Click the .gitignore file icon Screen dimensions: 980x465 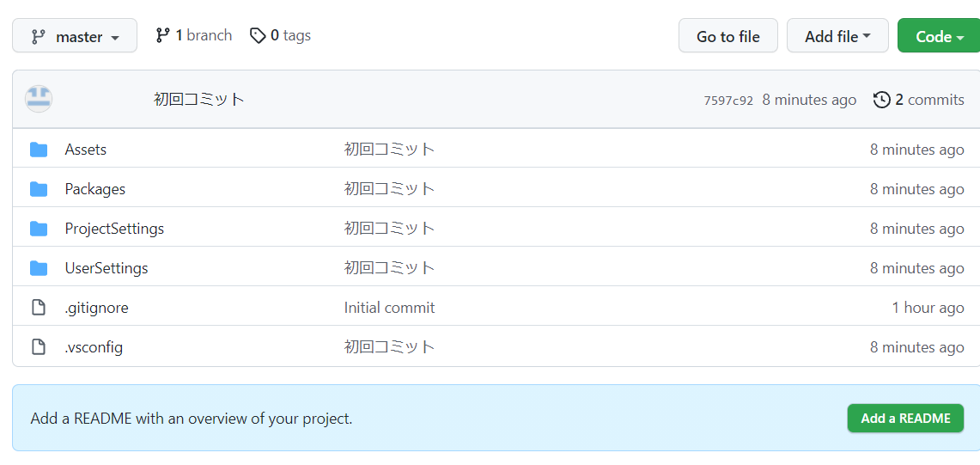[39, 308]
